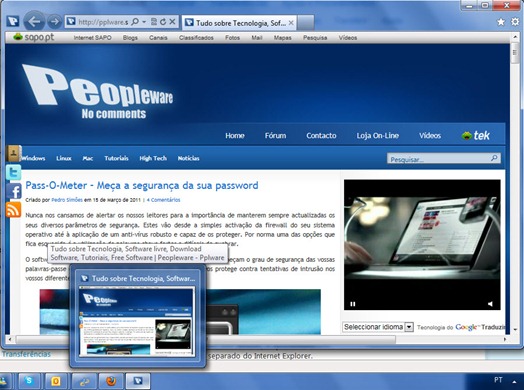Click the magnifier icon in Pesquisar box
This screenshot has width=524, height=390.
click(x=494, y=158)
